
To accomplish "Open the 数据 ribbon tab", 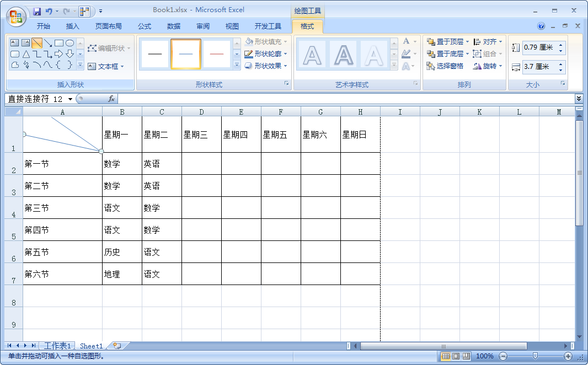I will tap(174, 26).
